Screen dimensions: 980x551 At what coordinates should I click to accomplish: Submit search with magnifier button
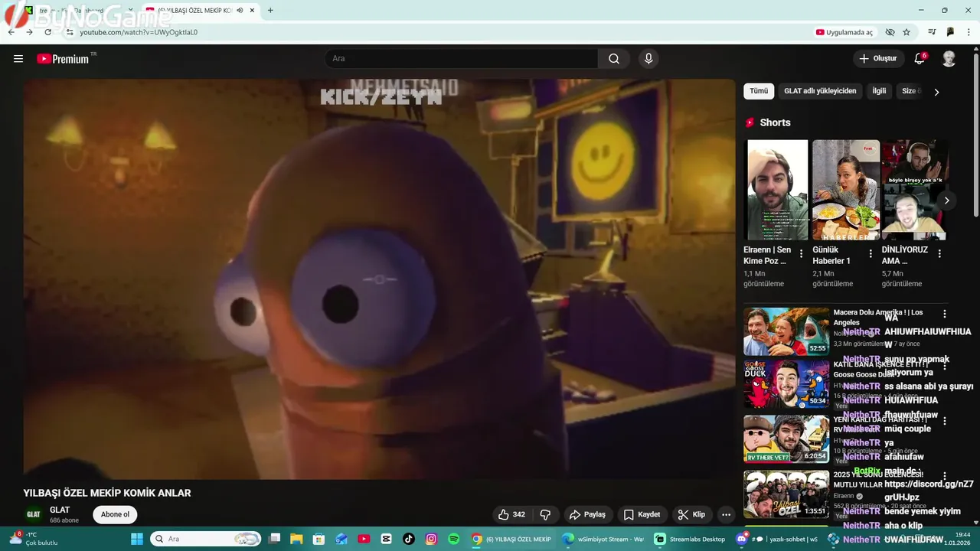pos(614,59)
